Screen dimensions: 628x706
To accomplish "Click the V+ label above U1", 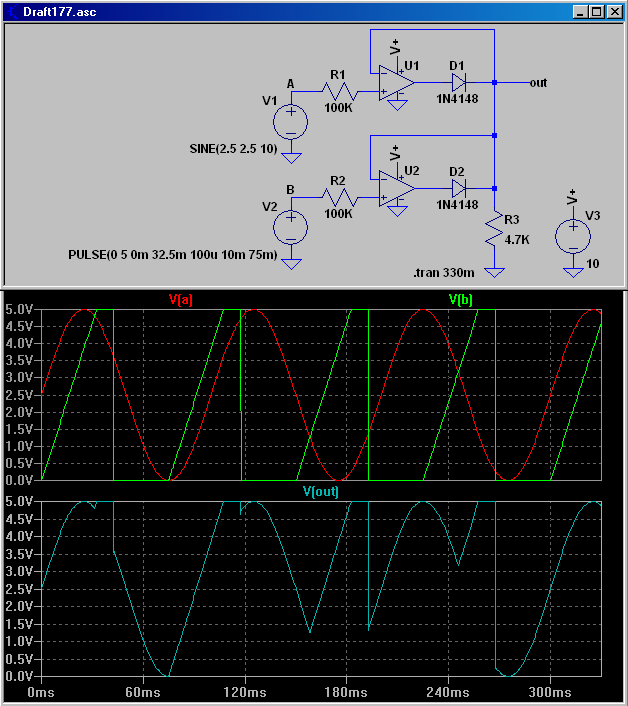I will 395,47.
